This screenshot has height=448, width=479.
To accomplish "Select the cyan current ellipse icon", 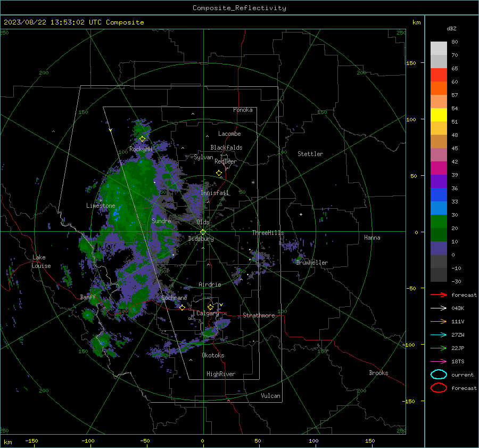I will pyautogui.click(x=439, y=374).
